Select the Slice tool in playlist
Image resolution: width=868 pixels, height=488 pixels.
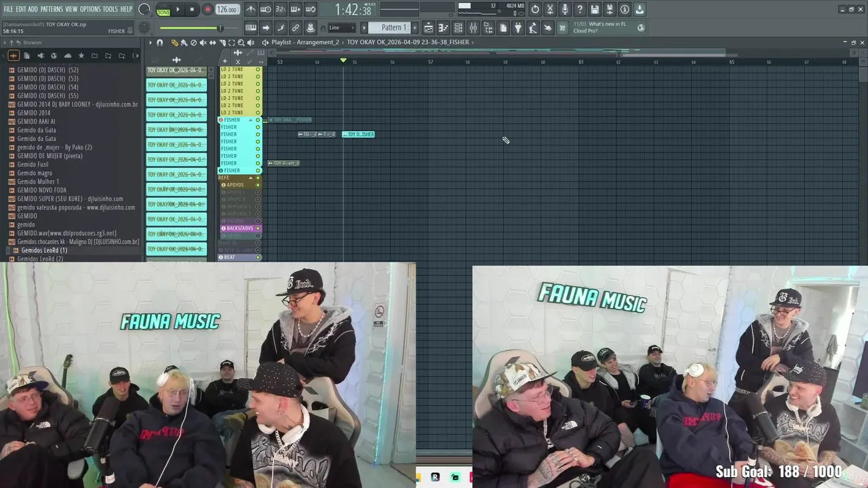click(x=222, y=42)
